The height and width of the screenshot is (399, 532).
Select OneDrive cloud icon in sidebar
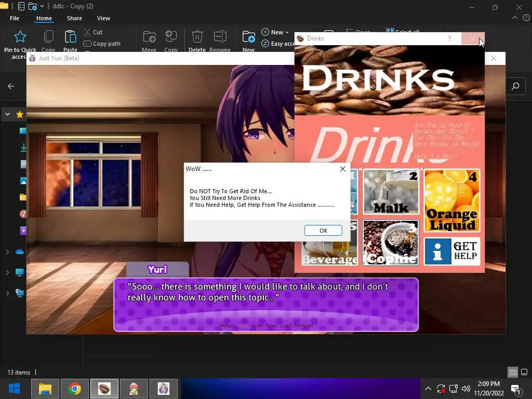coord(20,252)
